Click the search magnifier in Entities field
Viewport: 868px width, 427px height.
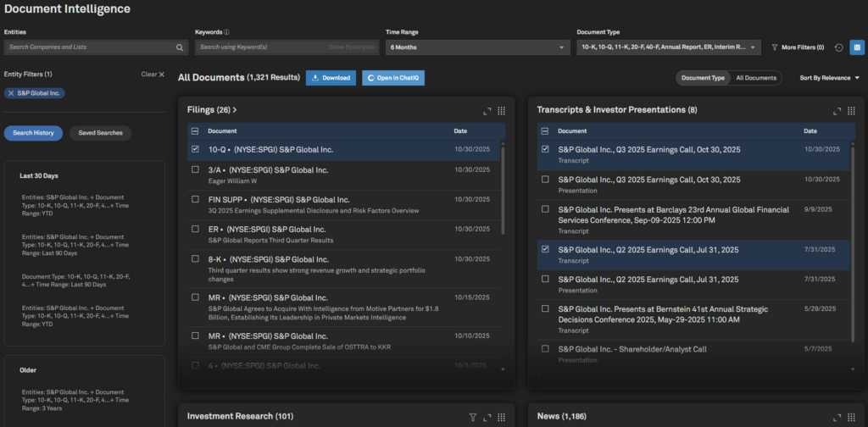180,47
